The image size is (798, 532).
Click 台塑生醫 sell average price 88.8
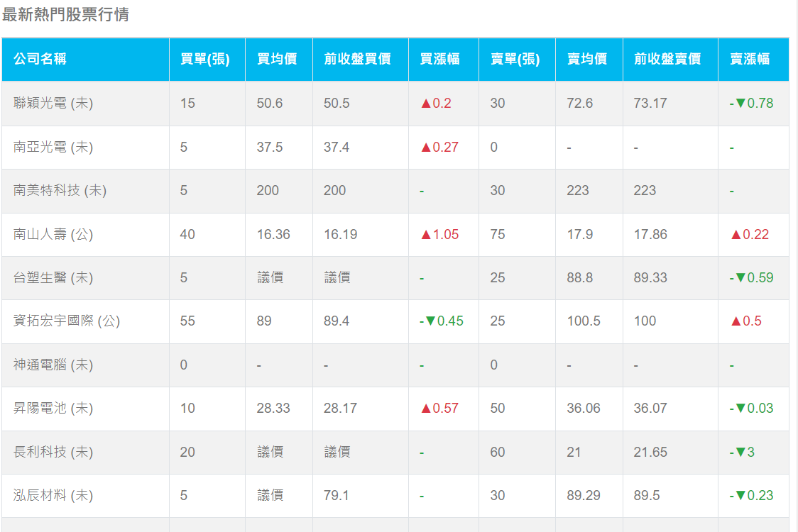click(580, 277)
